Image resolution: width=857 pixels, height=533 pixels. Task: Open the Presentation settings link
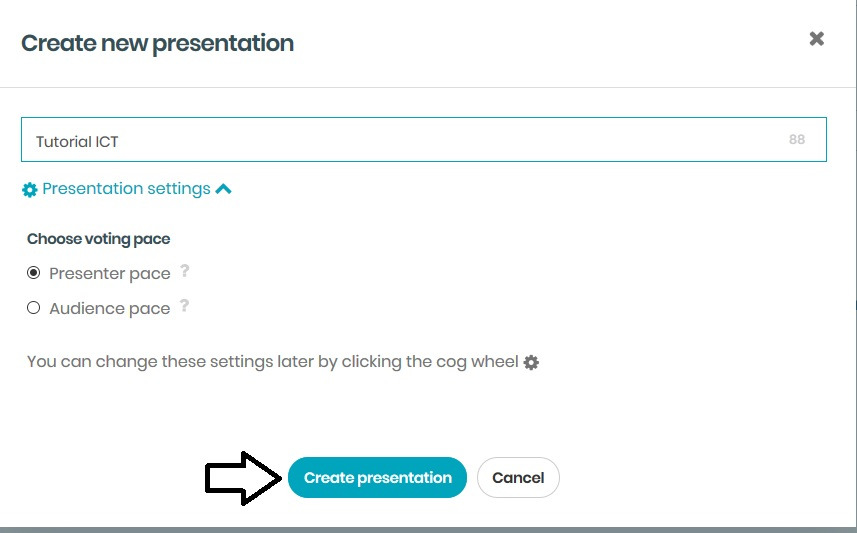[126, 189]
